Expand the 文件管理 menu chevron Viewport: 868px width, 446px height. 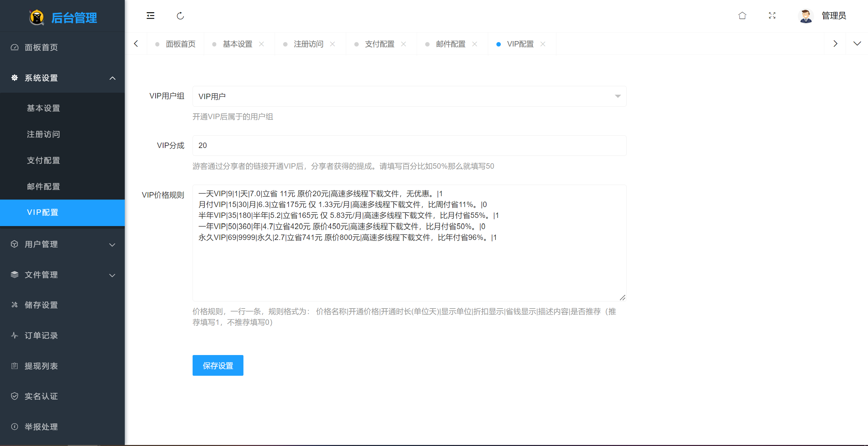pyautogui.click(x=113, y=275)
